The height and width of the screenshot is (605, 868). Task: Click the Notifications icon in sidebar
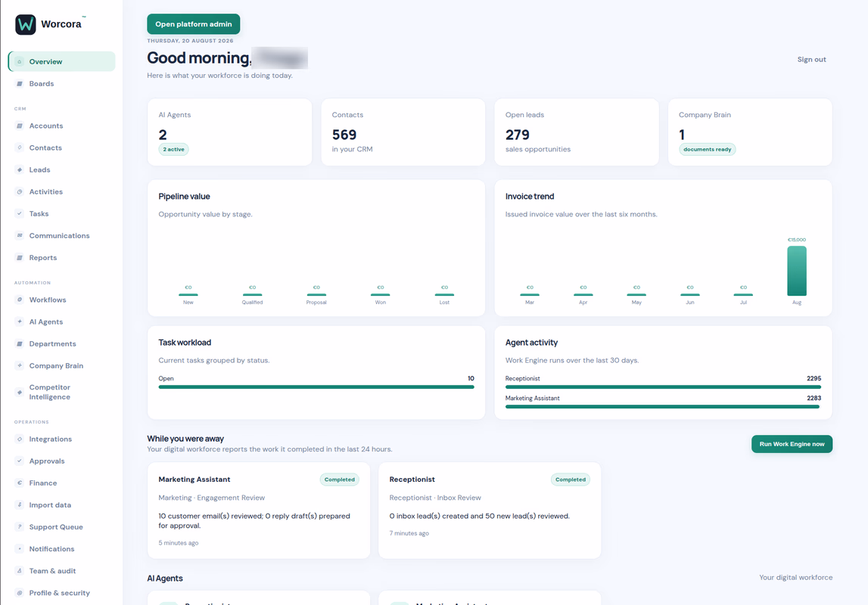(20, 548)
